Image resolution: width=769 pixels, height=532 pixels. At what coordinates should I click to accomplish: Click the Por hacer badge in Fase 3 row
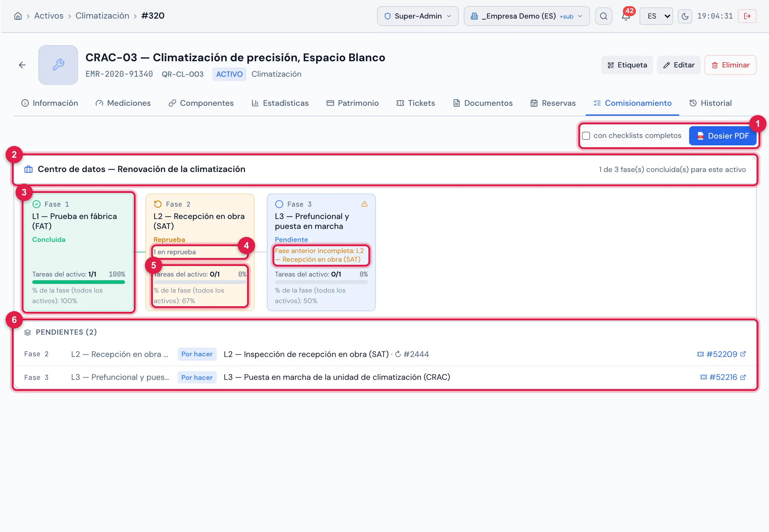pos(197,377)
